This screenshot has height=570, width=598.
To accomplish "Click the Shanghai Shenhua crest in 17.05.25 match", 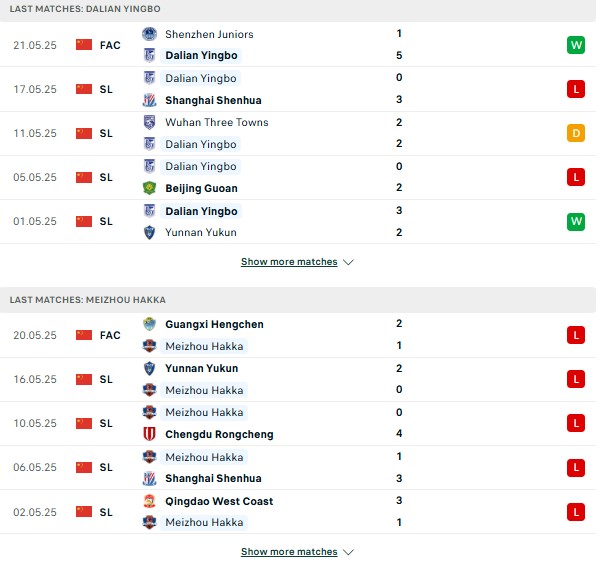I will (149, 100).
